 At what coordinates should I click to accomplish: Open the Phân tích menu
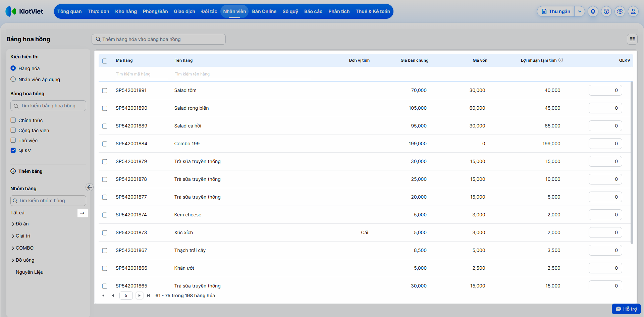tap(339, 11)
